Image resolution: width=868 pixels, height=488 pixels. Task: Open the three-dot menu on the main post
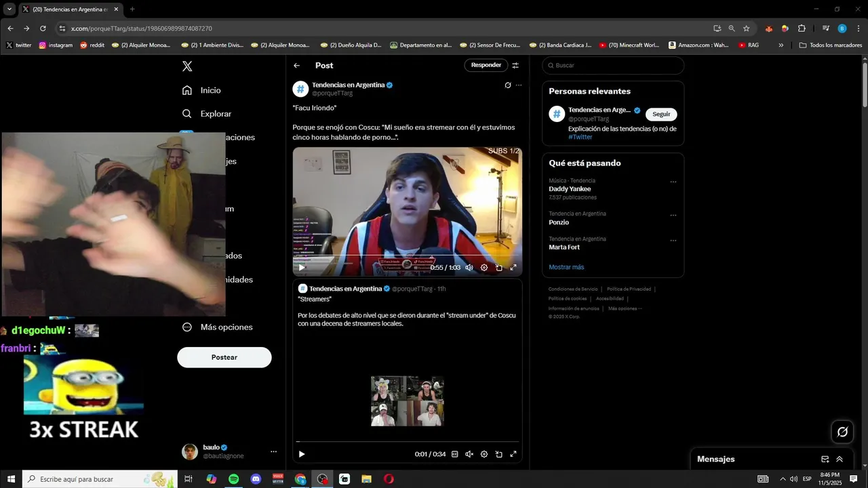click(519, 85)
